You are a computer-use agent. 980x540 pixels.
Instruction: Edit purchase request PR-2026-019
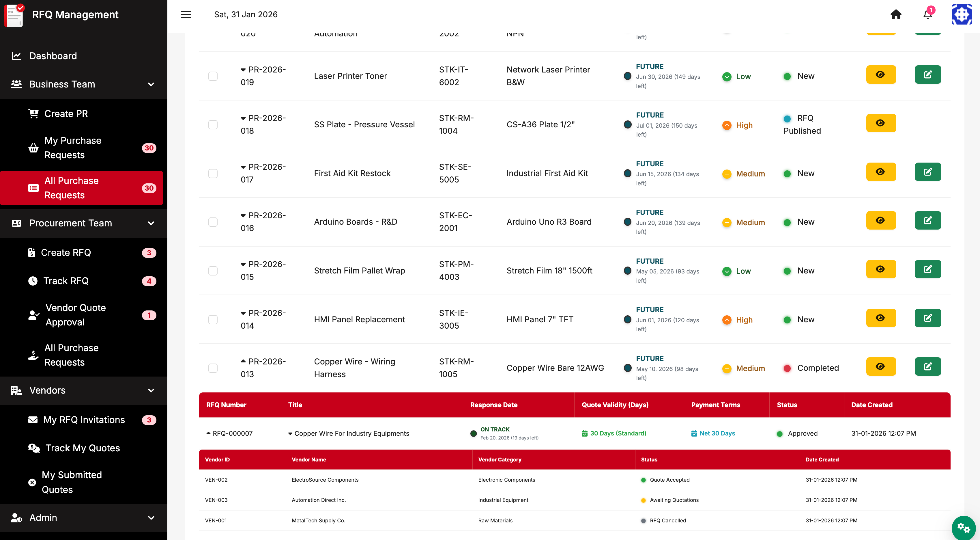[x=928, y=74]
